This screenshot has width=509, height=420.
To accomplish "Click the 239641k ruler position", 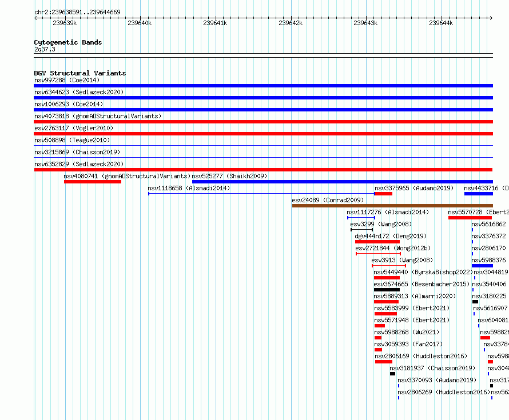I will pos(215,23).
